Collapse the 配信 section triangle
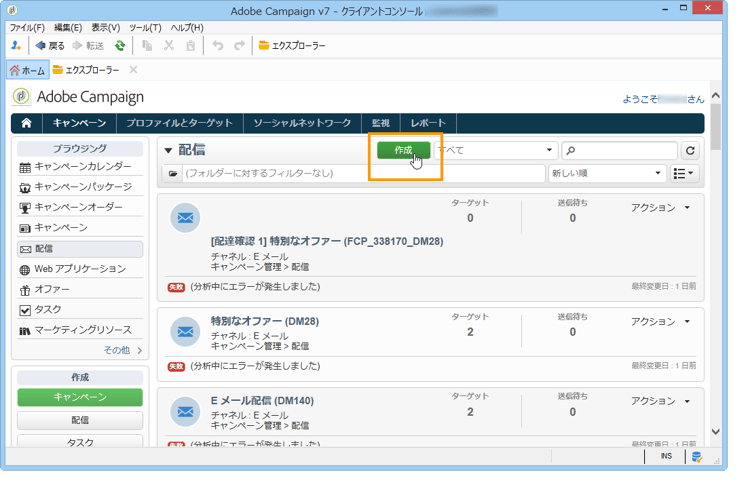This screenshot has width=750, height=489. tap(168, 150)
